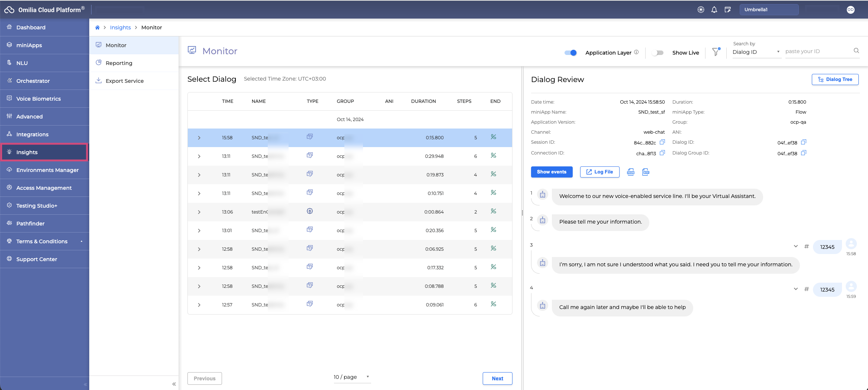Expand step 3 user input details
This screenshot has height=390, width=868.
[x=795, y=246]
